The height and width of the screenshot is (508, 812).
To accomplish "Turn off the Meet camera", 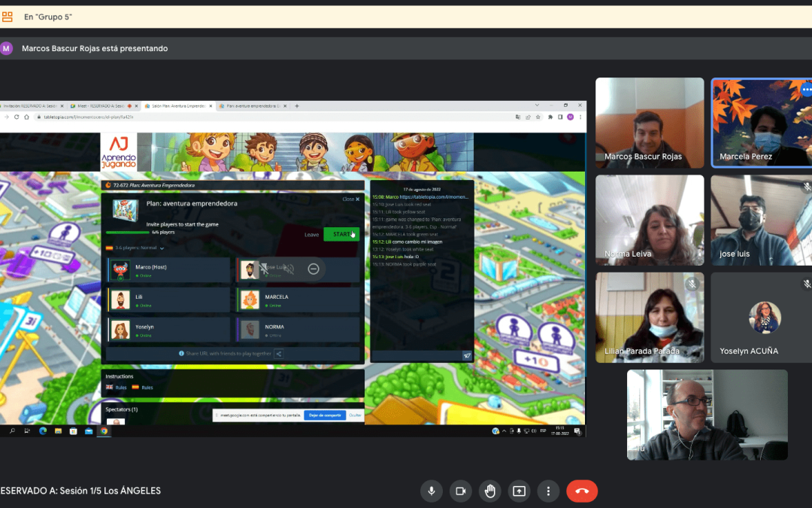I will point(460,491).
